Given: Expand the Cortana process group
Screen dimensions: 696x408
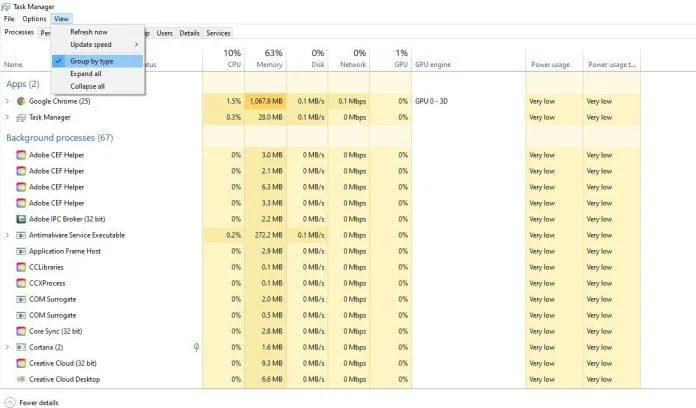Looking at the screenshot, I should (7, 347).
